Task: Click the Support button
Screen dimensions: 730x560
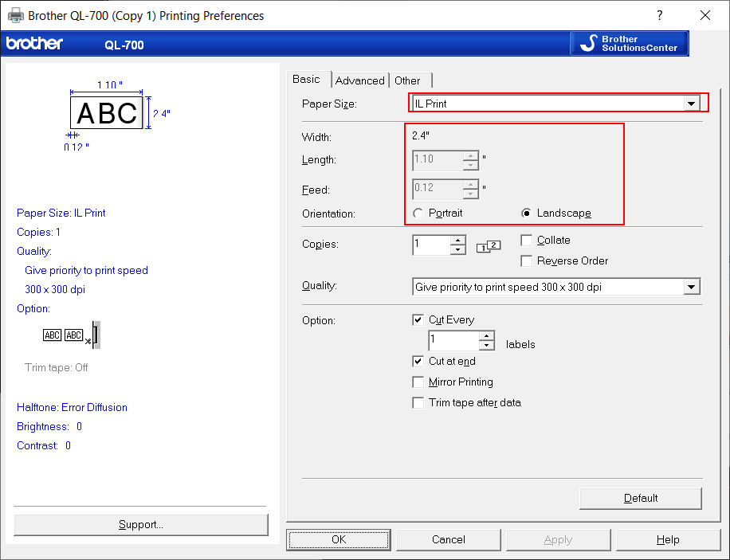Action: (140, 524)
